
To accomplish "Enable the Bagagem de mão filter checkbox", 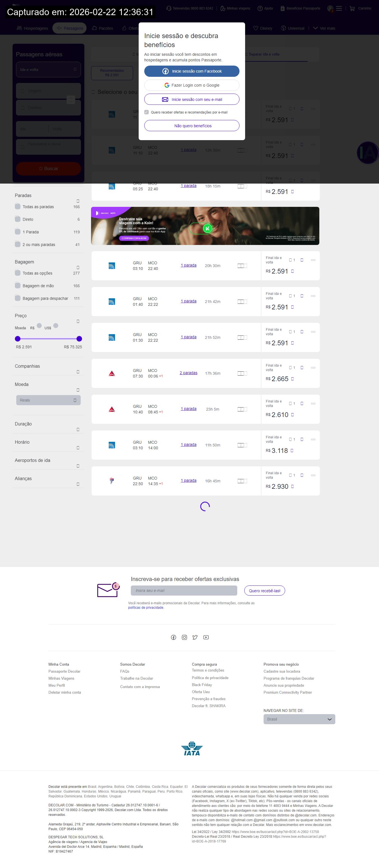I will pos(18,285).
